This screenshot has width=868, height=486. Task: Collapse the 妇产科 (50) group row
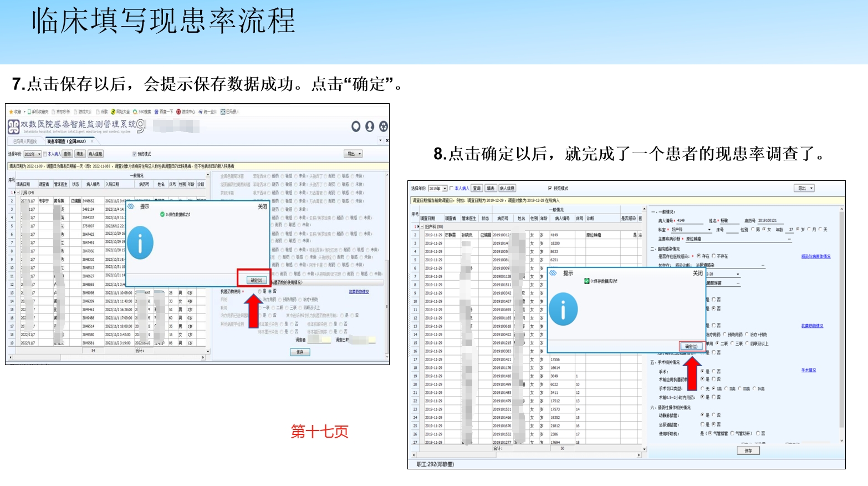pyautogui.click(x=422, y=227)
